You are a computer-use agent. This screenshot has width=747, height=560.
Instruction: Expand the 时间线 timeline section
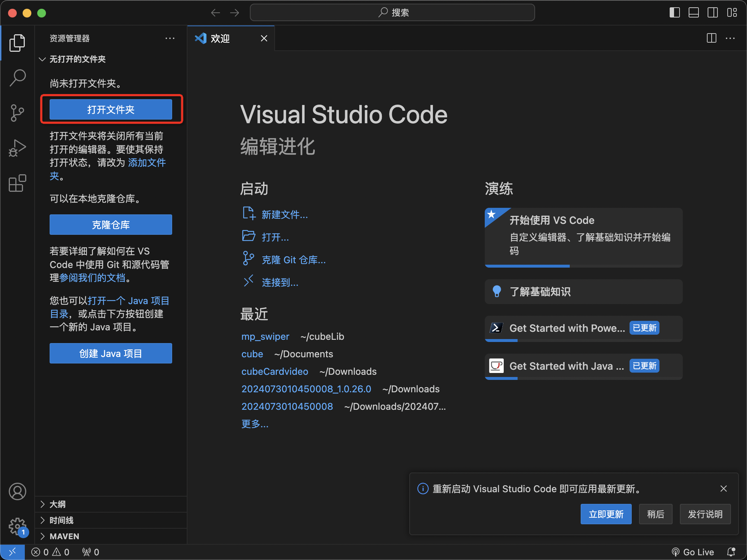click(61, 520)
